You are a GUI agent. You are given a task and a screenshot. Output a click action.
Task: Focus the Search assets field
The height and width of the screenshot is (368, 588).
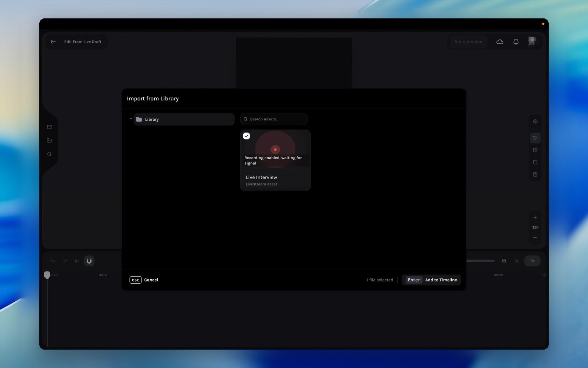click(274, 119)
